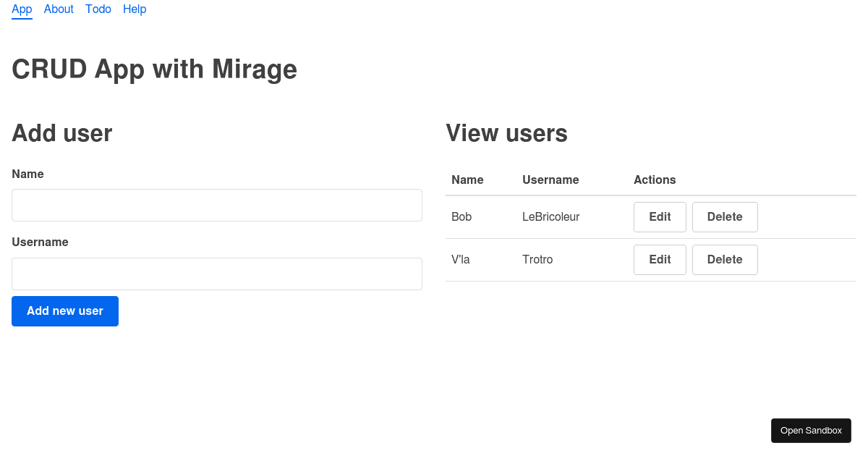Open the About page
Screen dimensions: 868x456
coord(58,9)
